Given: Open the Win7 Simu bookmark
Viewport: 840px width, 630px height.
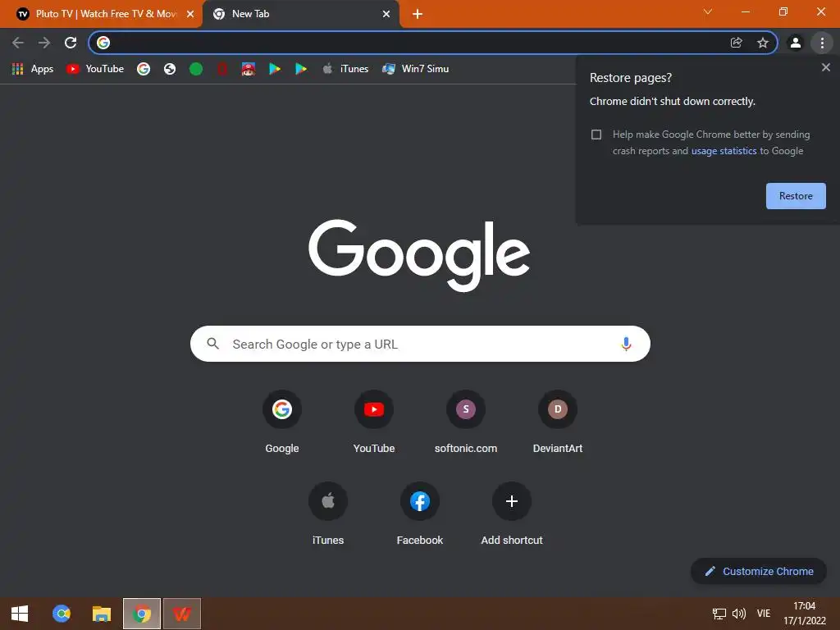Looking at the screenshot, I should pyautogui.click(x=415, y=69).
